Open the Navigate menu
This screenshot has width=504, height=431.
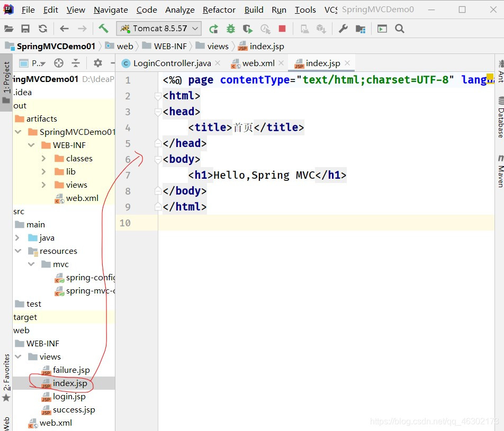(x=111, y=10)
